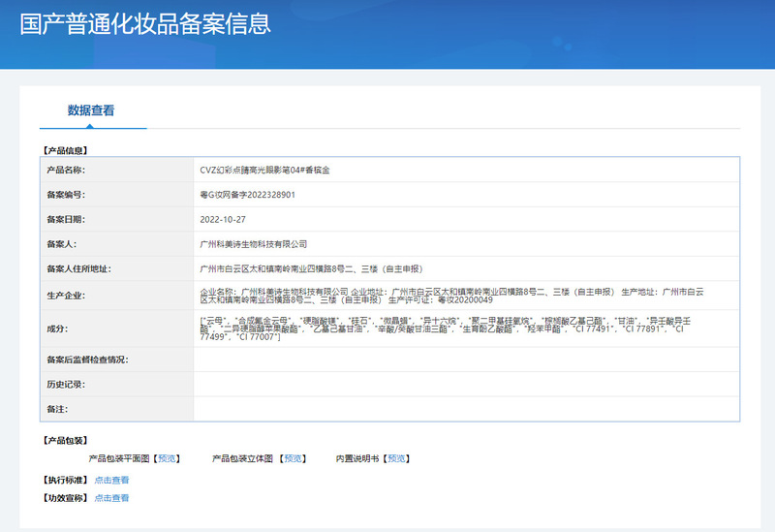Open 预览 link for 内置说明书
Image resolution: width=775 pixels, height=532 pixels.
point(395,458)
